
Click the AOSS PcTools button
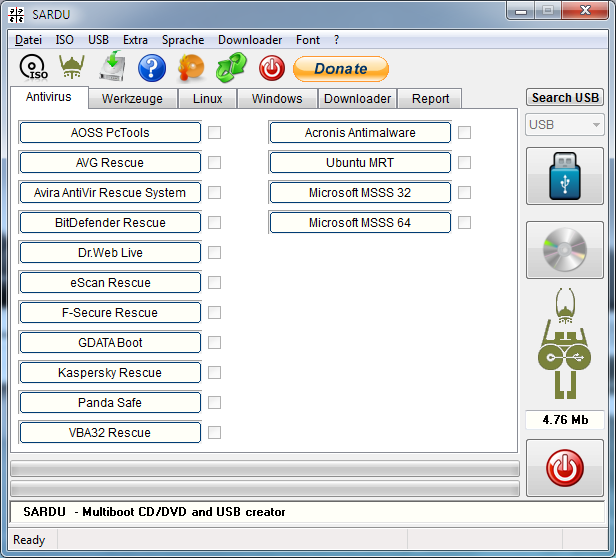click(x=110, y=132)
